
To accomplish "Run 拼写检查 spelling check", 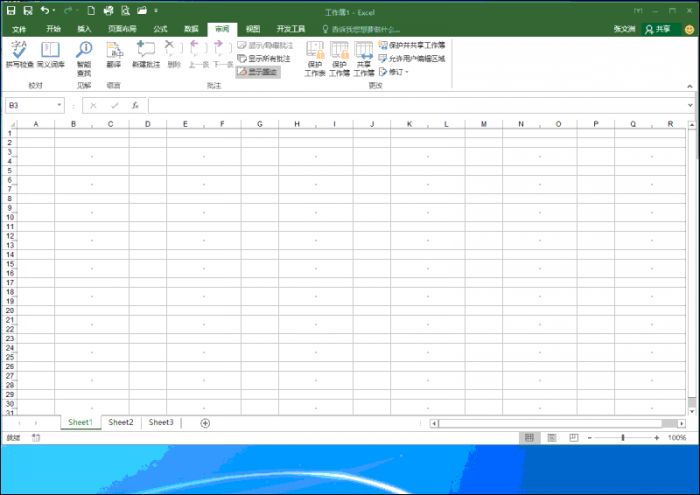I will pos(20,54).
